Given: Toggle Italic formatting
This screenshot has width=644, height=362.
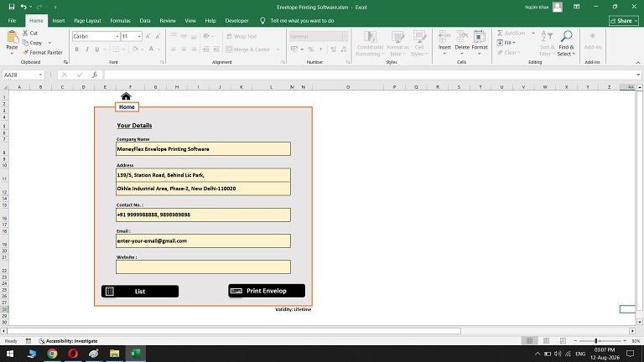Looking at the screenshot, I should [x=87, y=49].
